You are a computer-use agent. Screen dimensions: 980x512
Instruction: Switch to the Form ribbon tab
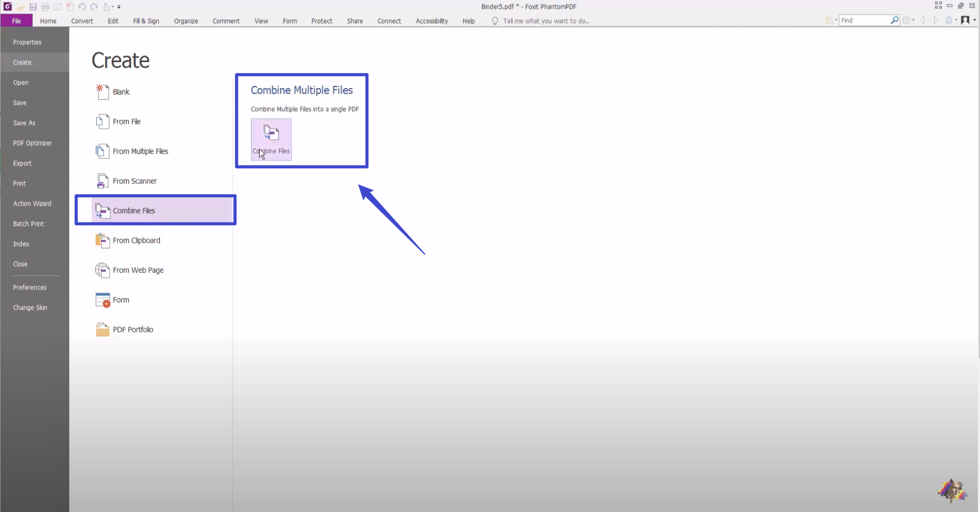tap(290, 21)
